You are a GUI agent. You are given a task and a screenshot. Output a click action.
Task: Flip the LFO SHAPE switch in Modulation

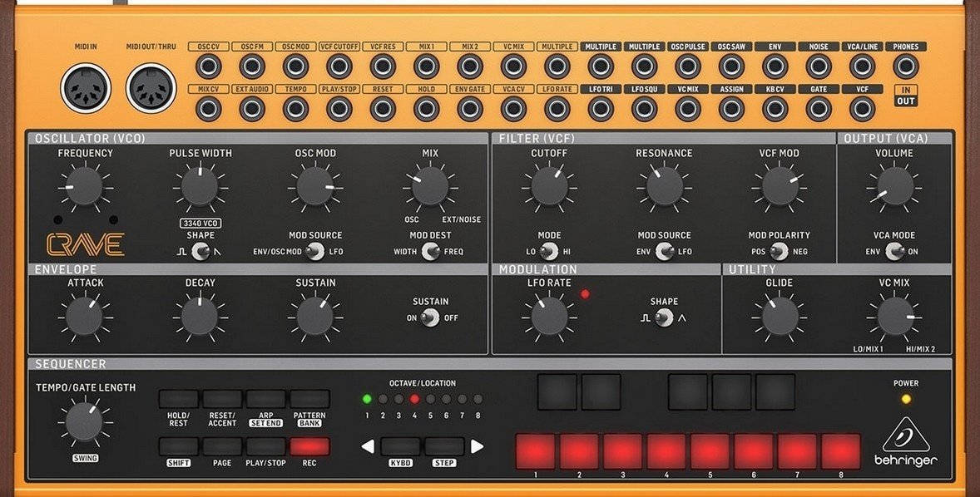tap(664, 317)
